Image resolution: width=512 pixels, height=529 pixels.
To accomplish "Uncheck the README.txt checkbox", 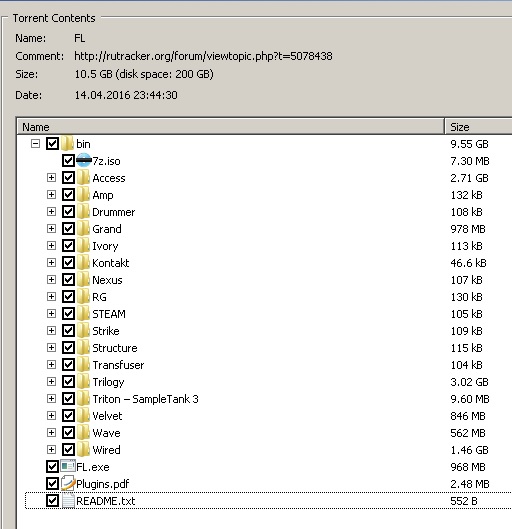I will tap(52, 500).
